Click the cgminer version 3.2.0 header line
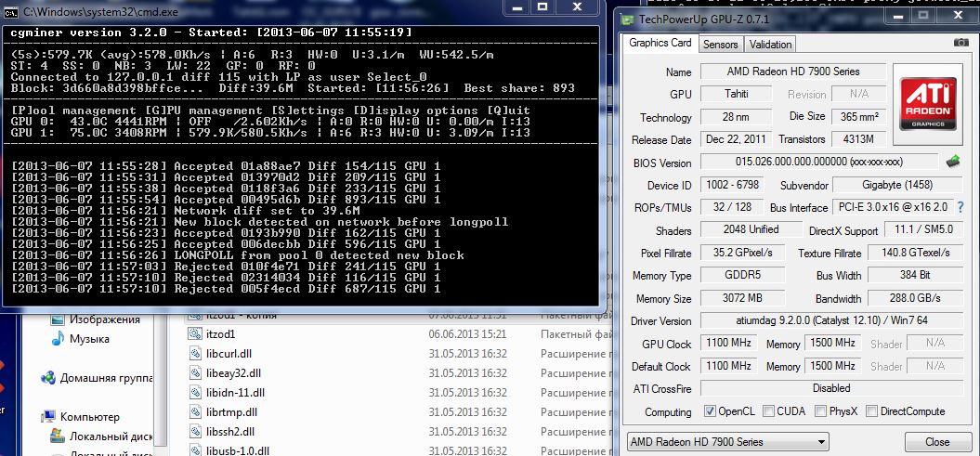Viewport: 980px width, 456px height. 211,32
